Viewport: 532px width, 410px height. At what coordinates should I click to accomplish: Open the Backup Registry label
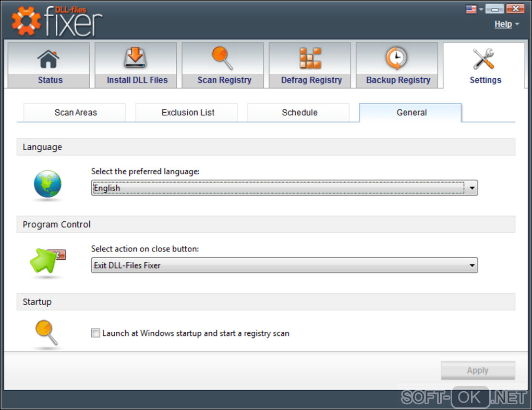[x=398, y=80]
